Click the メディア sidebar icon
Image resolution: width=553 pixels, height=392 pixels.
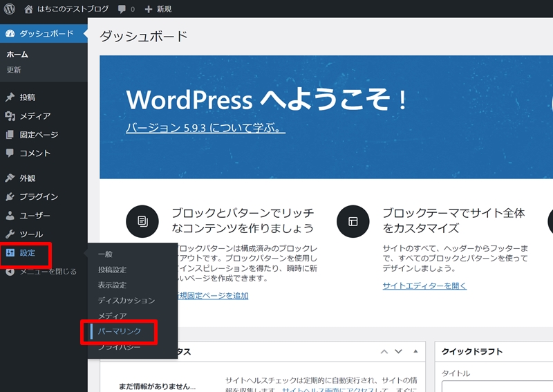click(10, 115)
